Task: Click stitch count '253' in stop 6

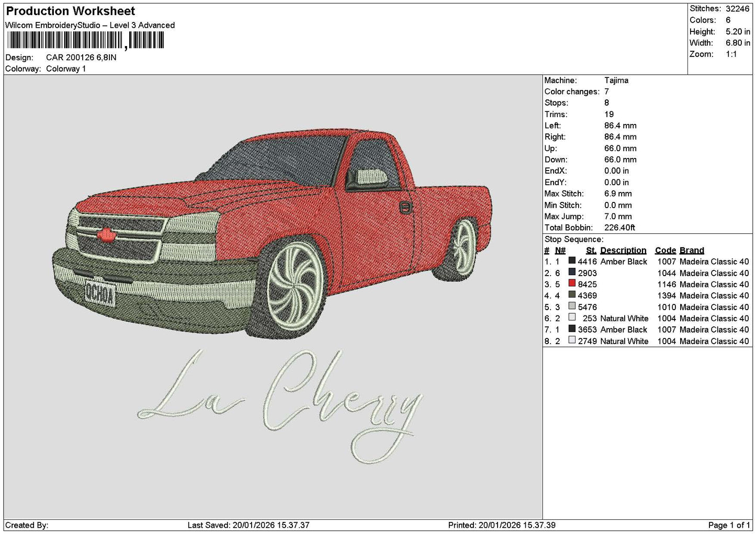Action: coord(590,319)
